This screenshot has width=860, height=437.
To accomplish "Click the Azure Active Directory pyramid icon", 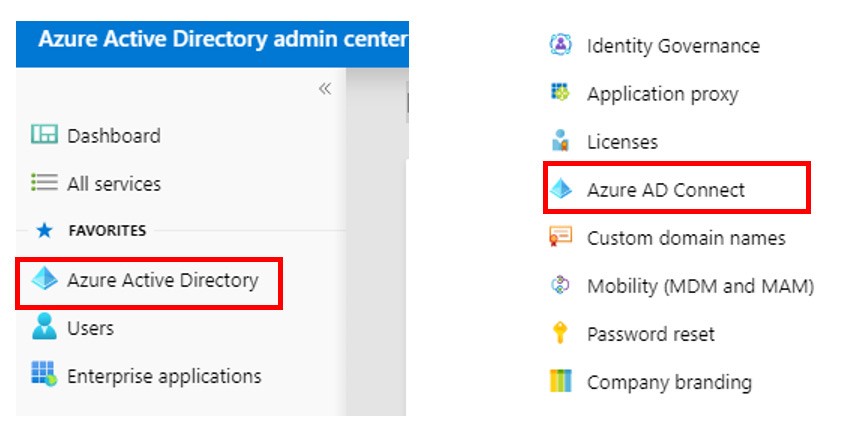I will (x=44, y=279).
